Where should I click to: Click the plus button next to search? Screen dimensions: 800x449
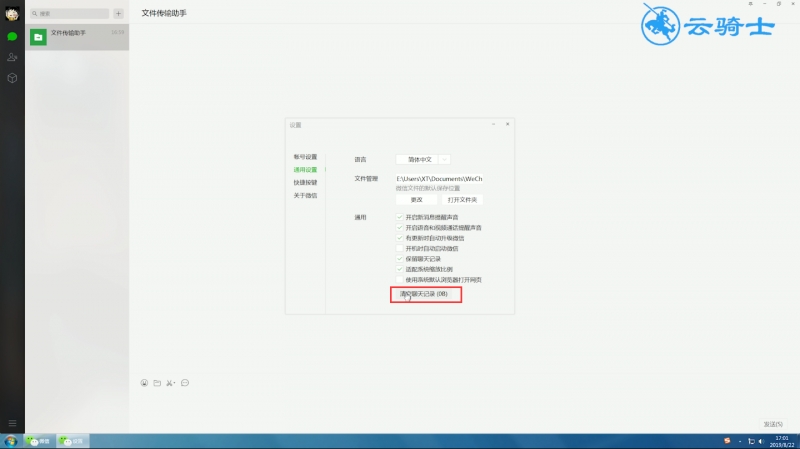click(118, 14)
